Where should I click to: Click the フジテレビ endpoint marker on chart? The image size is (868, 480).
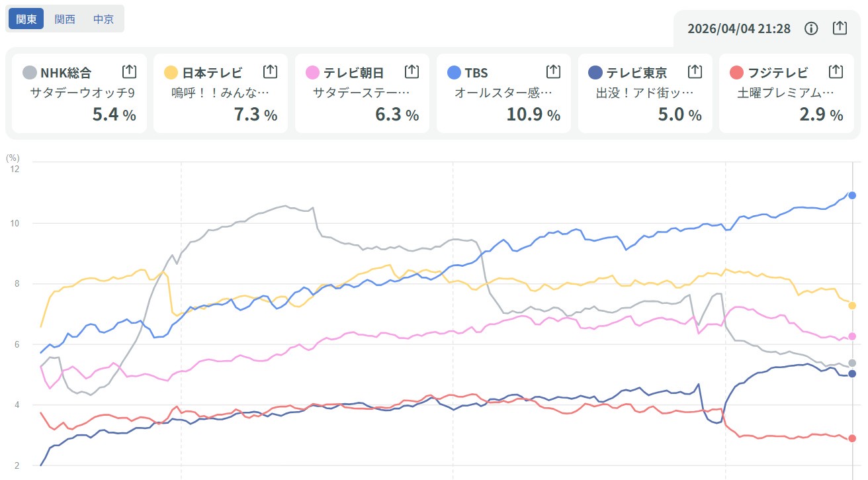click(x=852, y=438)
